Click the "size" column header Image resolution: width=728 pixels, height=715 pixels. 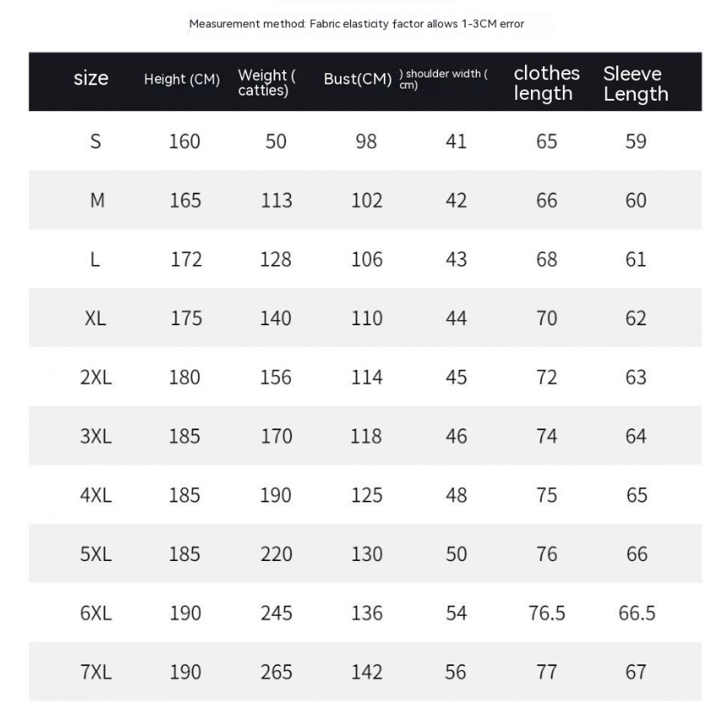(x=91, y=78)
